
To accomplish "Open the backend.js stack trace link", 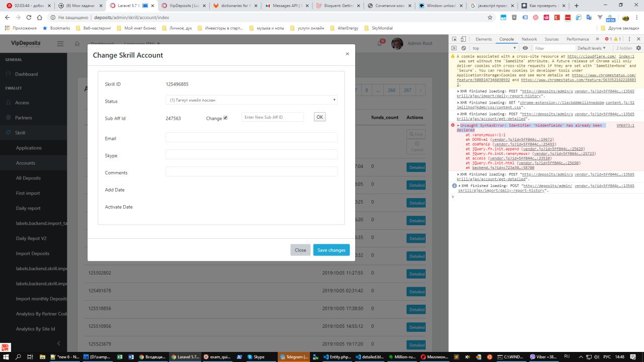I will pos(503,167).
